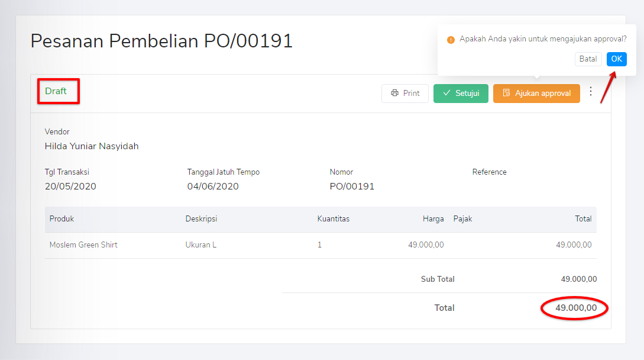Click the Reference field label
Screen dimensions: 644x360
click(489, 172)
